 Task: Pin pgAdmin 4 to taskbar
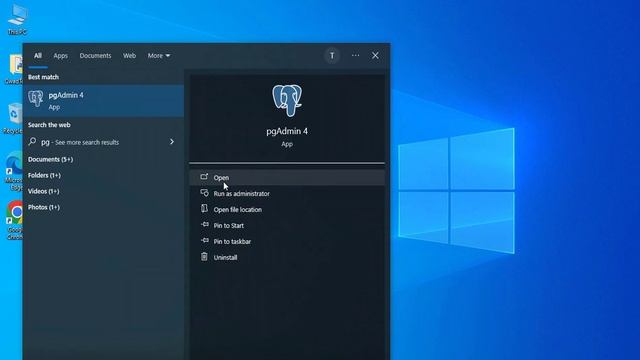287,241
